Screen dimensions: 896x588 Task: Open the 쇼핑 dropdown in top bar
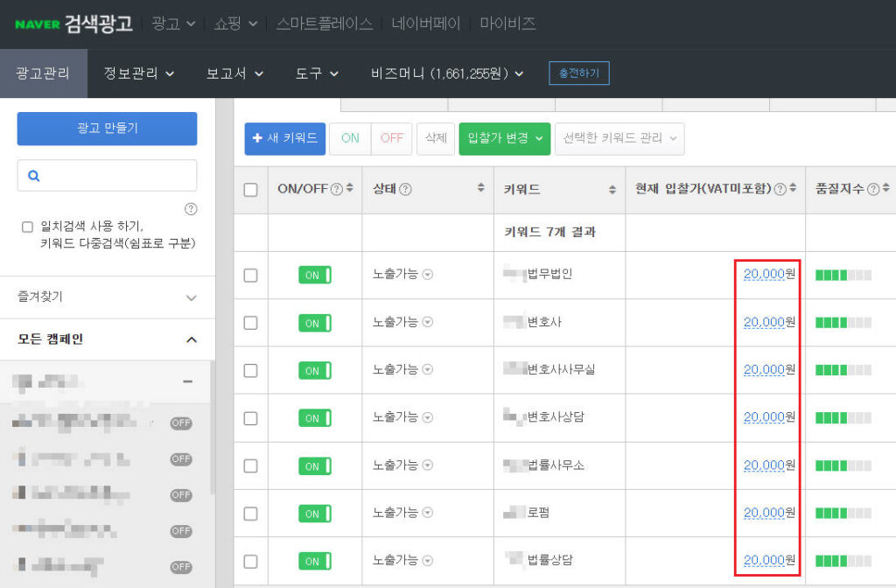pyautogui.click(x=235, y=24)
